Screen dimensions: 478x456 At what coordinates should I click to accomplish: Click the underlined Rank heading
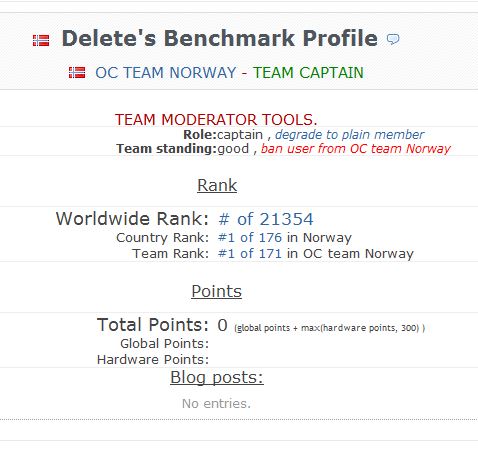click(x=217, y=185)
